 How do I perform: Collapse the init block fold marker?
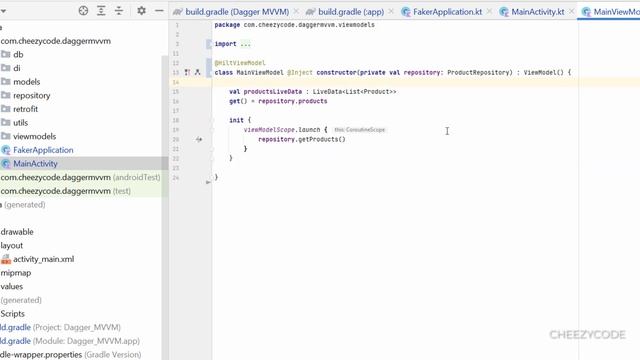pyautogui.click(x=212, y=120)
